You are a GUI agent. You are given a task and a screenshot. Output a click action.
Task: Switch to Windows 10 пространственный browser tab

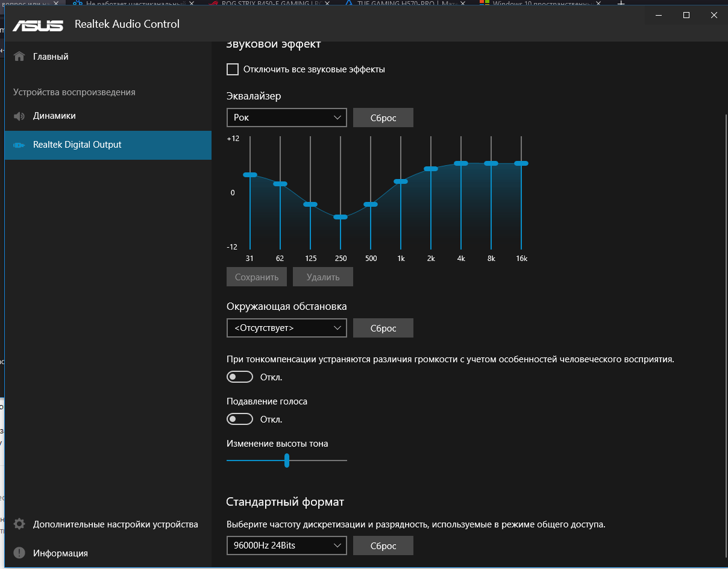(x=541, y=3)
